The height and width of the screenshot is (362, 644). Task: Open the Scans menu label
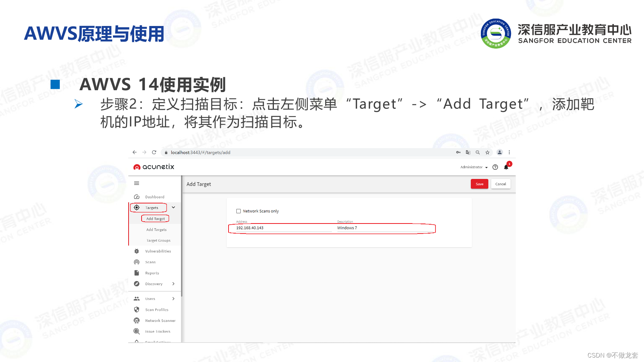150,262
